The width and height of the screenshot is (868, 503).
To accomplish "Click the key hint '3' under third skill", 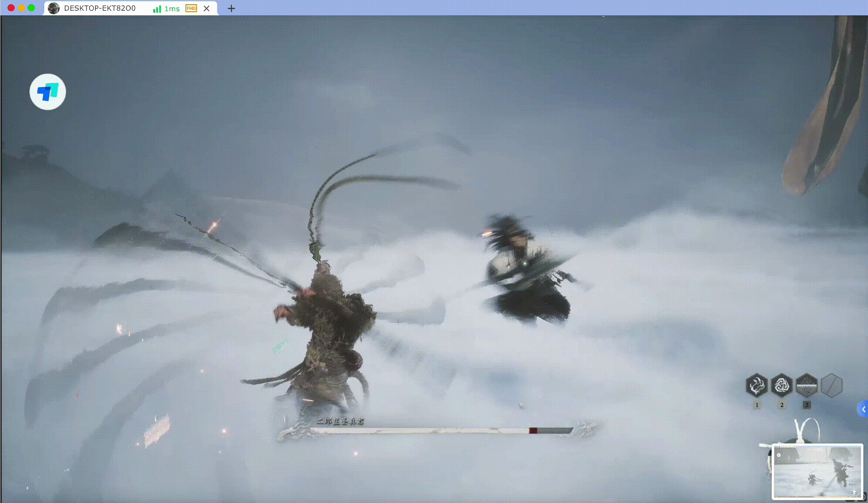I will (807, 405).
